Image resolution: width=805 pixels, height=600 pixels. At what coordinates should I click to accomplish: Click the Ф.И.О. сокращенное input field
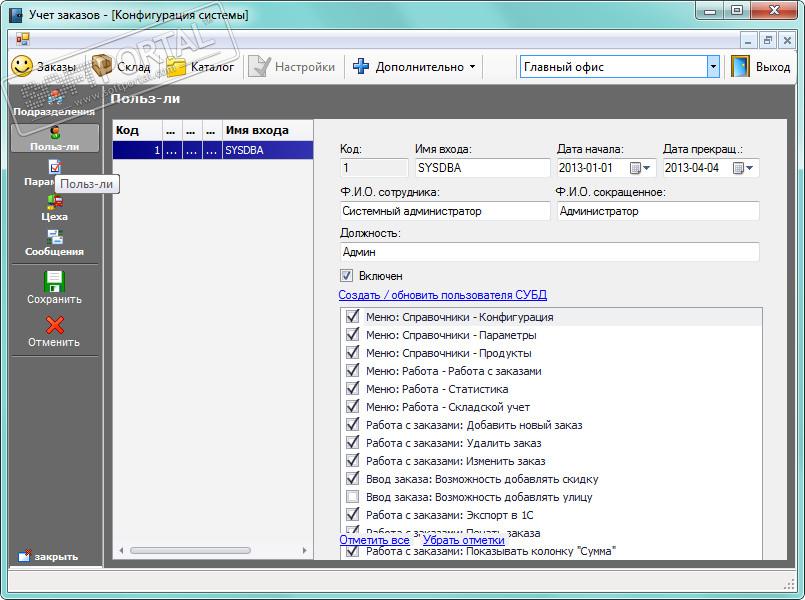click(658, 211)
